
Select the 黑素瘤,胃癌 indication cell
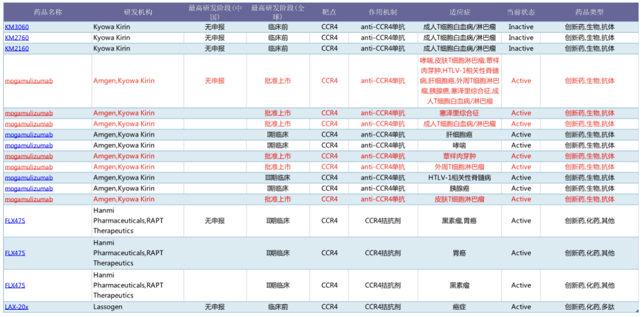(x=460, y=221)
